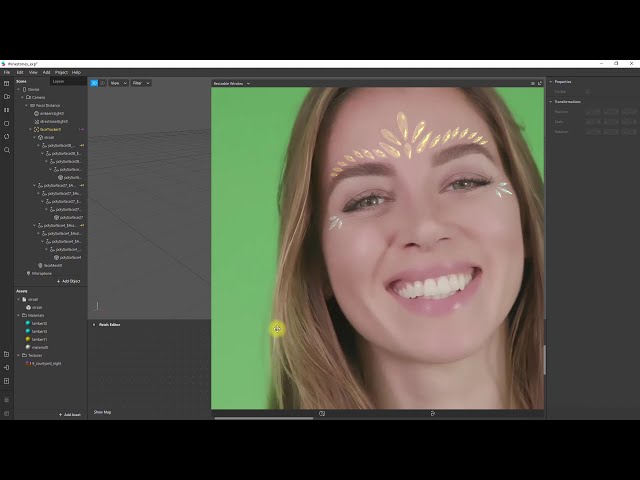640x480 pixels.
Task: Click the Add Asset button
Action: (70, 415)
